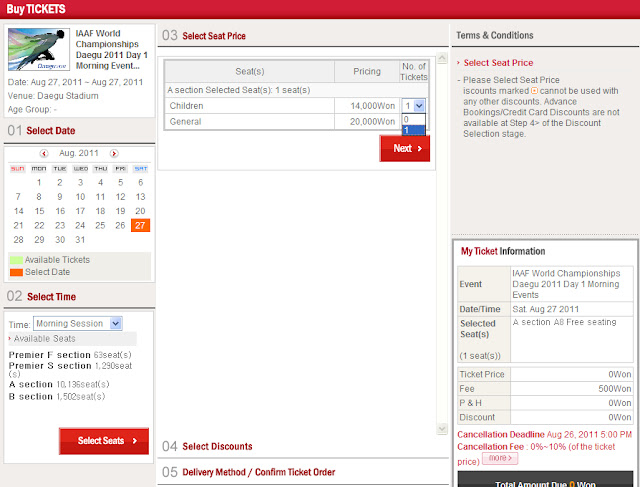
Task: Select August 1 on the calendar
Action: click(39, 182)
